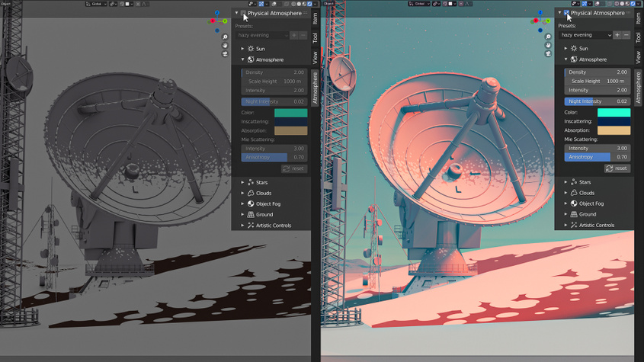644x362 pixels.
Task: Expand Stars section in right panel
Action: point(566,181)
